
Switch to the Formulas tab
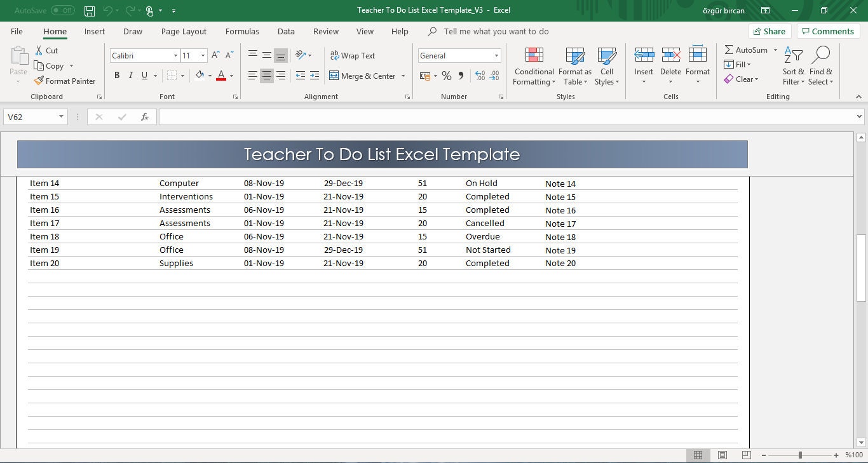(x=242, y=31)
